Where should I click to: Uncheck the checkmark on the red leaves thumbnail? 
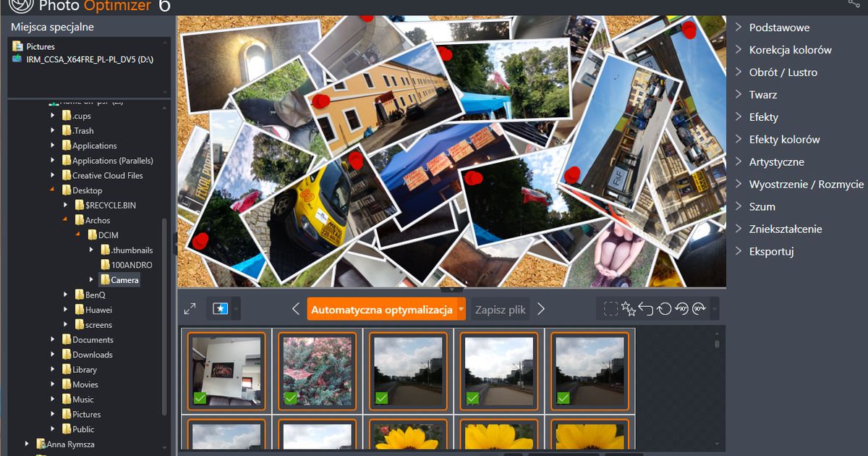[290, 397]
